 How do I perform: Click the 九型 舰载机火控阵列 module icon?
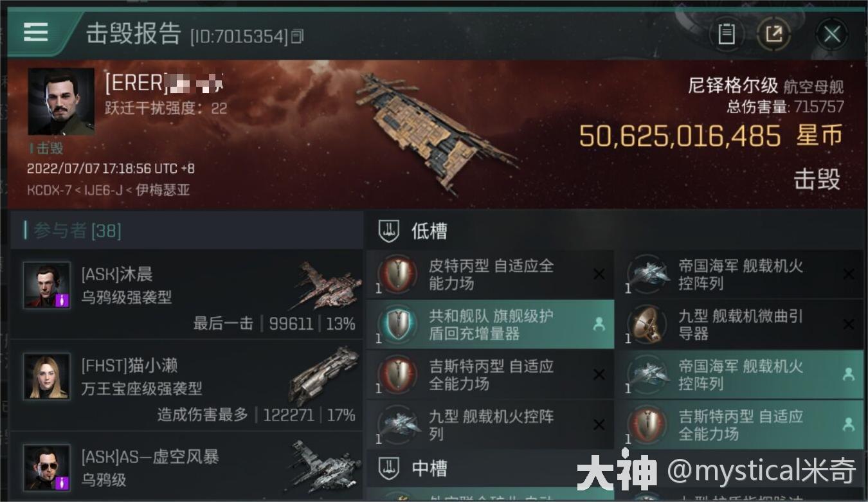click(x=397, y=425)
